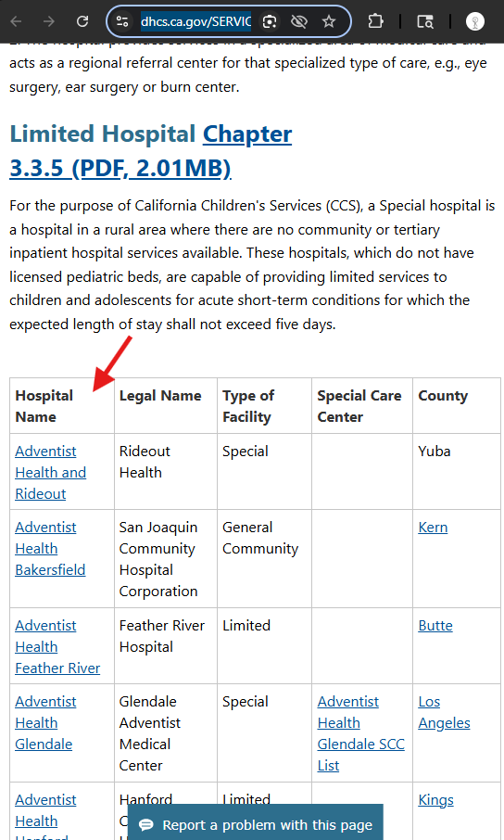Open Adventist Health Bakersfield link
504x840 pixels.
pyautogui.click(x=50, y=549)
